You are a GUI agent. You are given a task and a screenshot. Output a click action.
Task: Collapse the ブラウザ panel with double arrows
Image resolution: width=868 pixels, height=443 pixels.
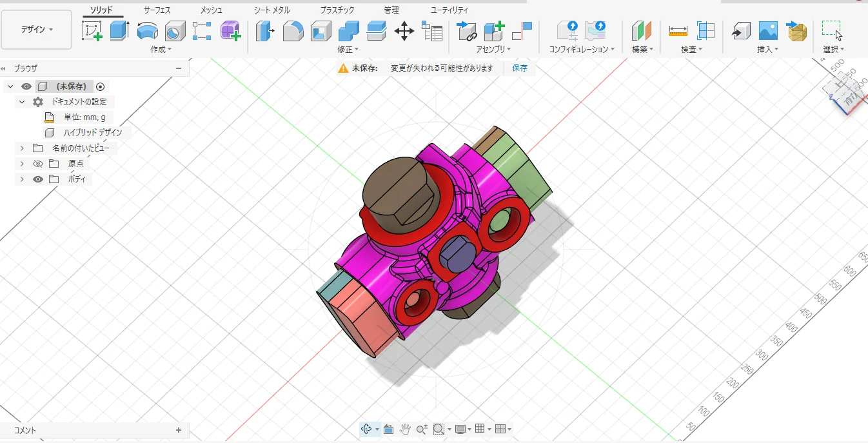tap(4, 68)
